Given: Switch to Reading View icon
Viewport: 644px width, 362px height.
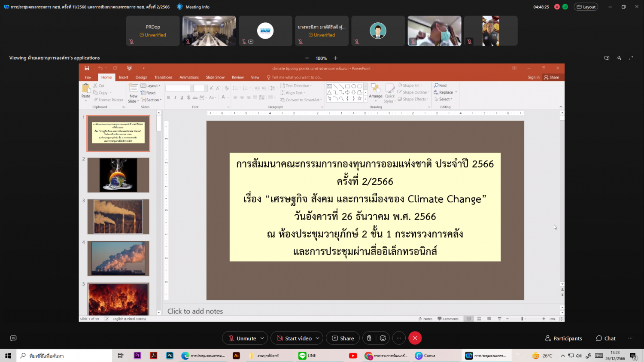Looking at the screenshot, I should coord(489,319).
